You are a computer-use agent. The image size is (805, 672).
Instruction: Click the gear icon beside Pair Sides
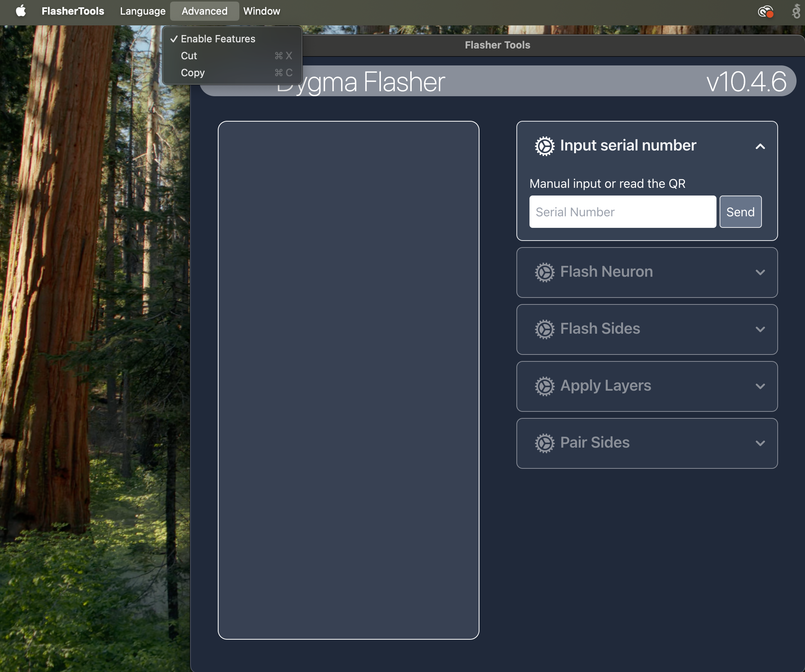pyautogui.click(x=544, y=443)
